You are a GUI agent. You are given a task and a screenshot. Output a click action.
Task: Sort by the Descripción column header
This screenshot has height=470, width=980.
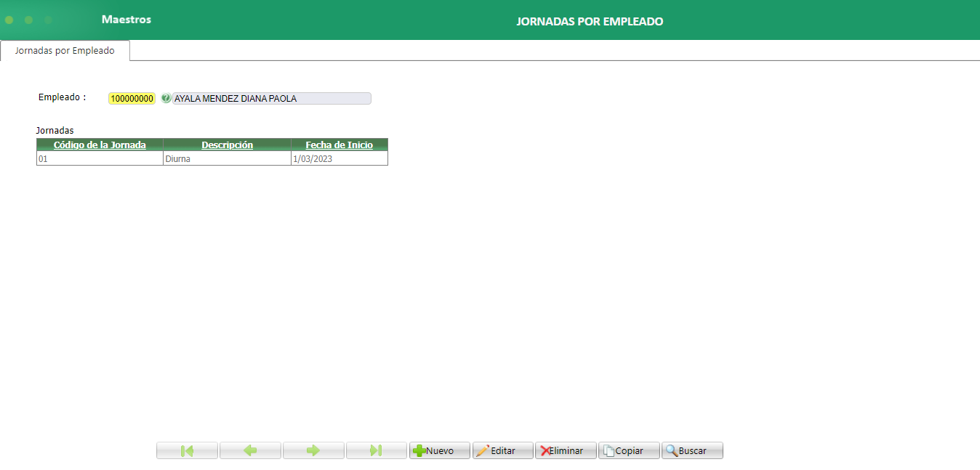(x=227, y=145)
